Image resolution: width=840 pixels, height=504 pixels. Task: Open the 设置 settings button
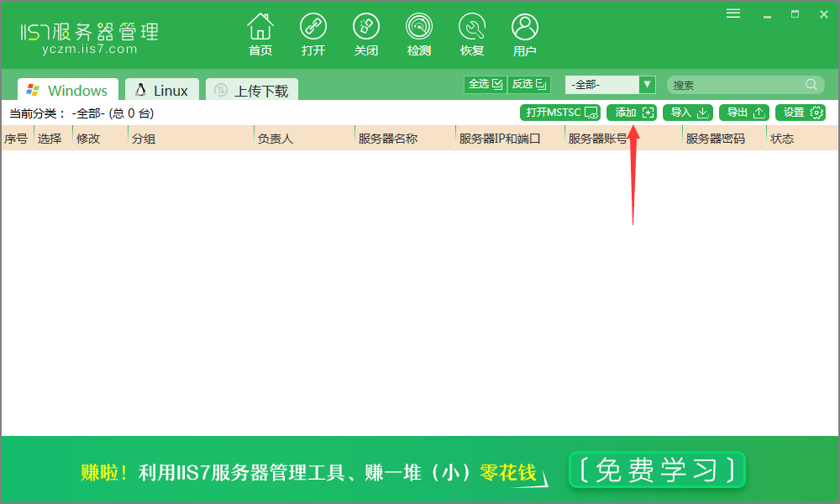coord(801,113)
